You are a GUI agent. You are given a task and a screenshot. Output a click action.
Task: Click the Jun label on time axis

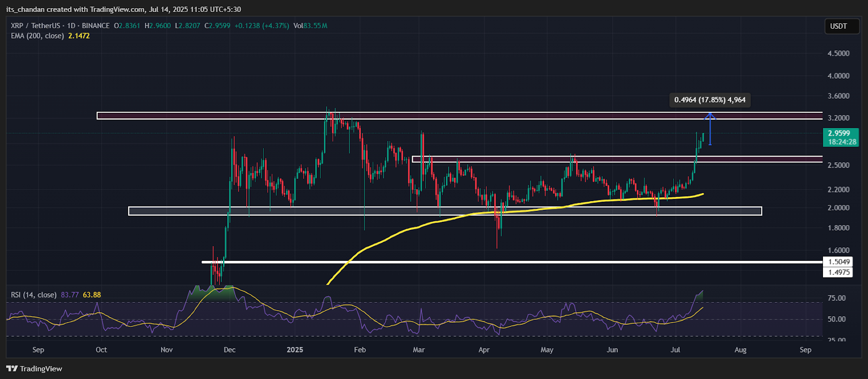pos(612,350)
